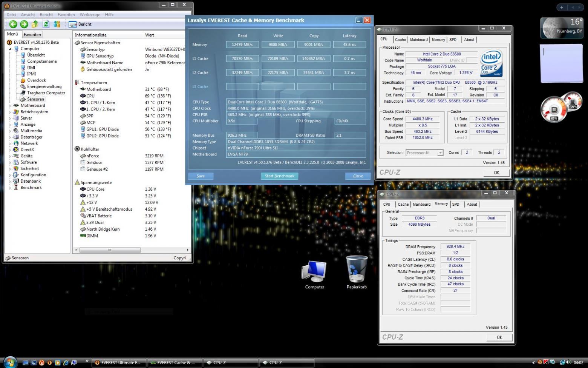Click the Show Desktop quick launch icon

25,363
